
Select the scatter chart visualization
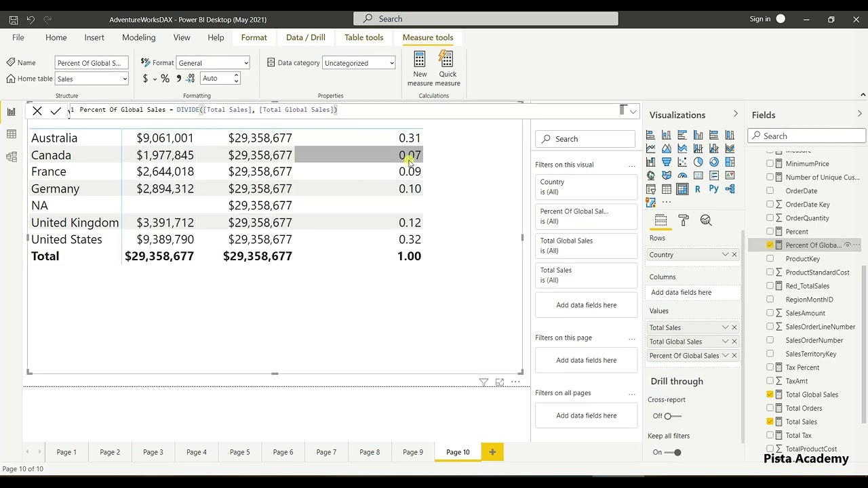(x=682, y=162)
